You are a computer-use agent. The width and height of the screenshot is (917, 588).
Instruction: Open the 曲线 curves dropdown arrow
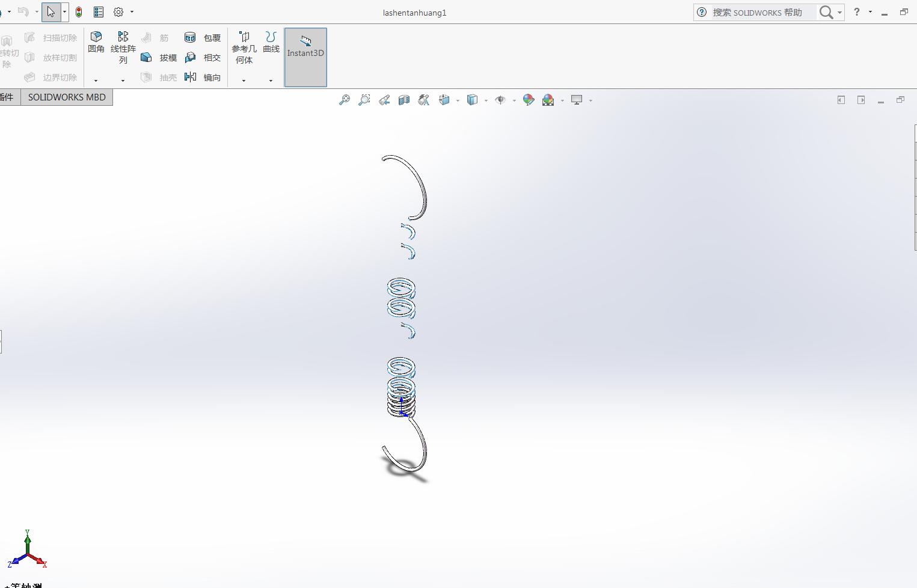pyautogui.click(x=271, y=81)
